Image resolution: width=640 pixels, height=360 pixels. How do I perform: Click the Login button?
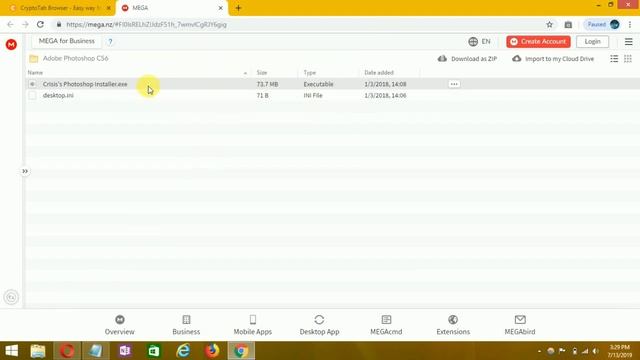pos(592,42)
